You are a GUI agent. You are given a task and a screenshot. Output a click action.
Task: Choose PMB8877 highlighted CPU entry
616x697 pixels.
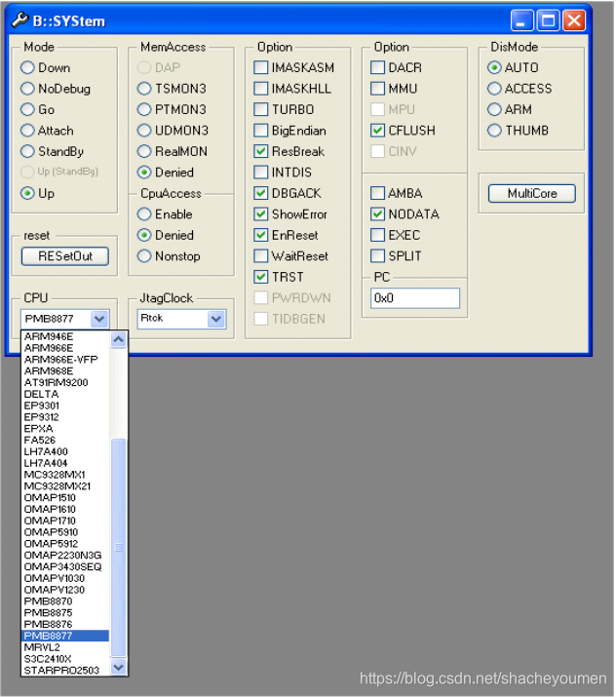point(65,636)
